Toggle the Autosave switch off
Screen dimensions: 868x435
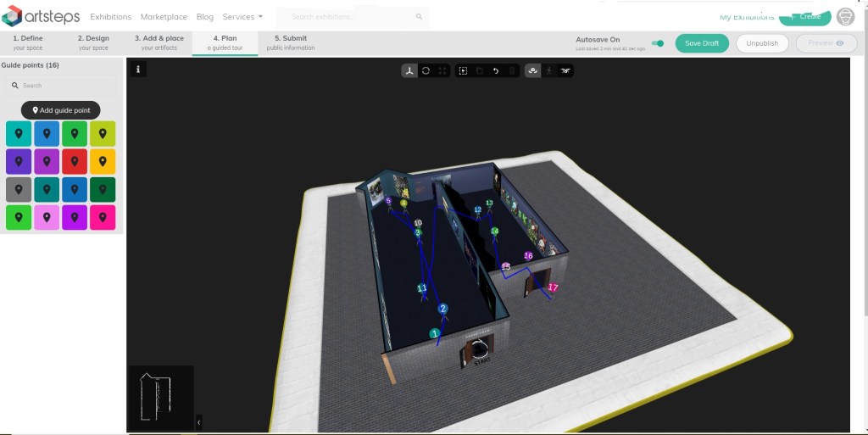tap(657, 43)
